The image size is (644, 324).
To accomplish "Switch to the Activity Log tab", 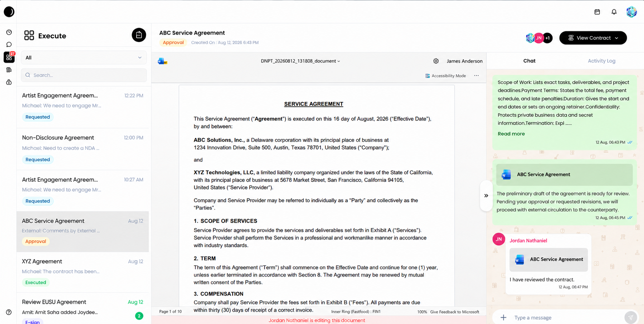I will (601, 61).
